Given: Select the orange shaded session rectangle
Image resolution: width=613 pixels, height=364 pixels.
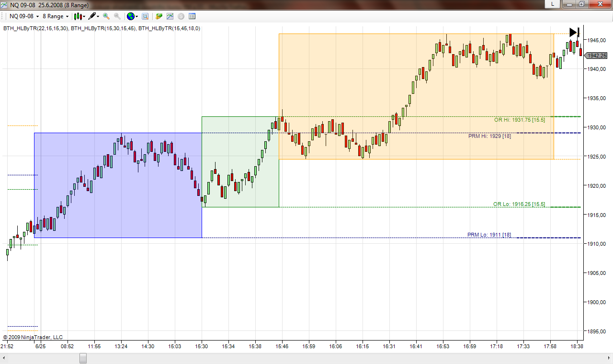Looking at the screenshot, I should (416, 96).
